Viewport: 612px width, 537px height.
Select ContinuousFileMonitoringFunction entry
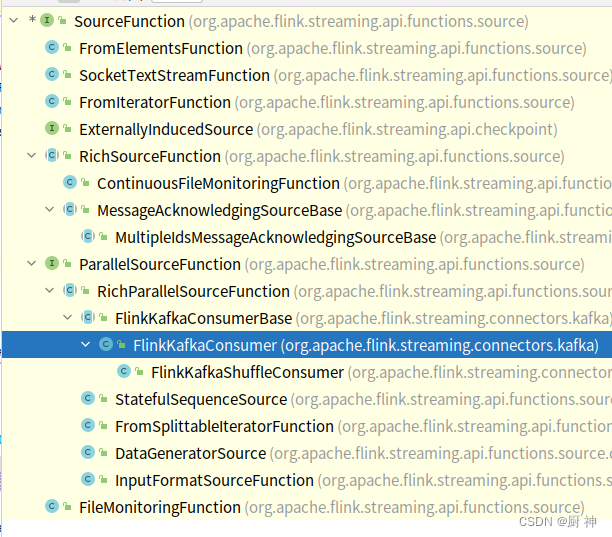tap(218, 183)
